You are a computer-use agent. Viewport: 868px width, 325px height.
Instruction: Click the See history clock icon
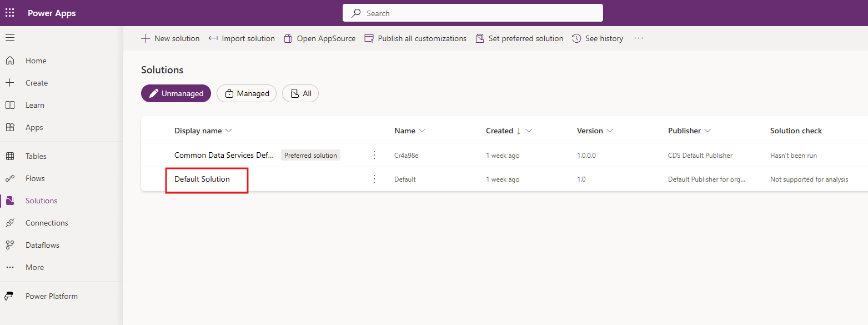pyautogui.click(x=576, y=38)
